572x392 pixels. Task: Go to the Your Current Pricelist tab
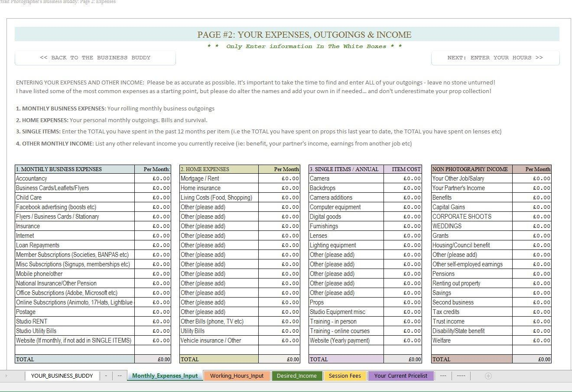(400, 376)
